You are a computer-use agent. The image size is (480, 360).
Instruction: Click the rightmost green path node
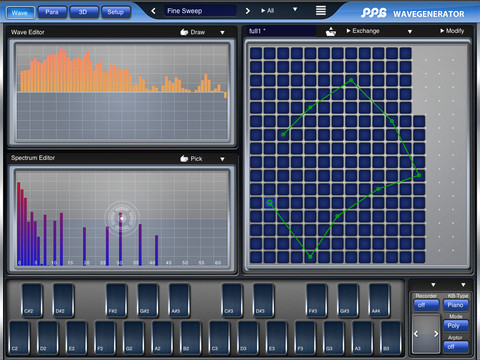coord(419,175)
